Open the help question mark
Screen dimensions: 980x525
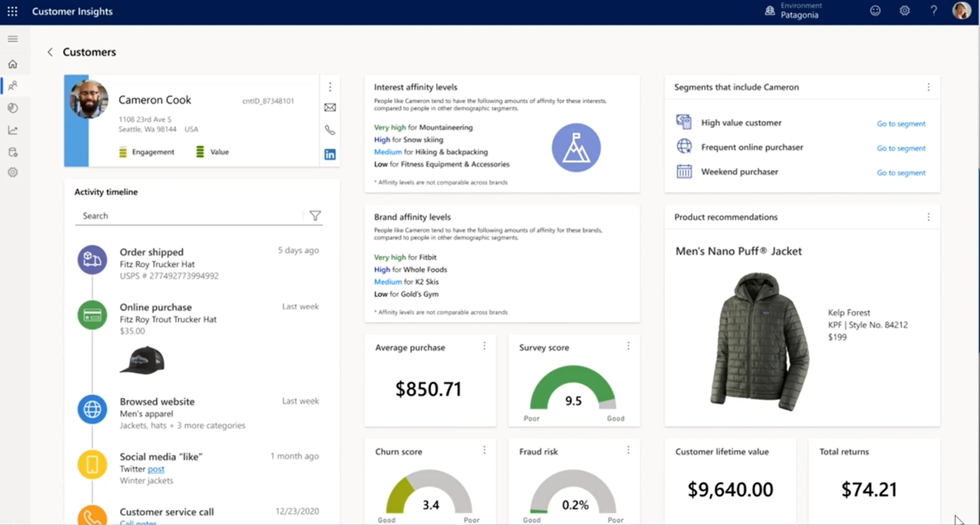pyautogui.click(x=934, y=11)
